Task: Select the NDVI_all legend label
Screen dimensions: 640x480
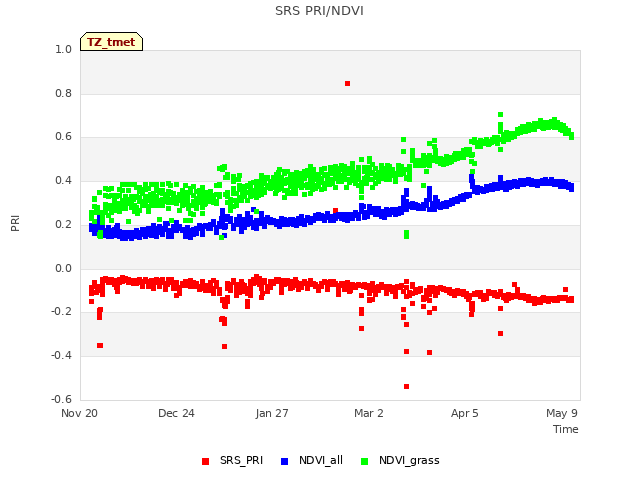Action: click(x=321, y=460)
